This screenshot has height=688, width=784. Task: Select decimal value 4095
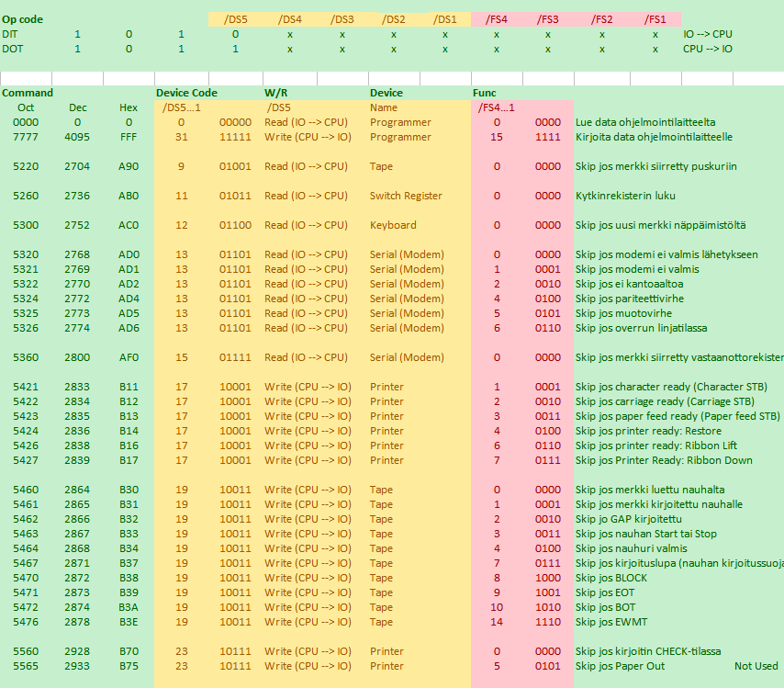tap(77, 137)
